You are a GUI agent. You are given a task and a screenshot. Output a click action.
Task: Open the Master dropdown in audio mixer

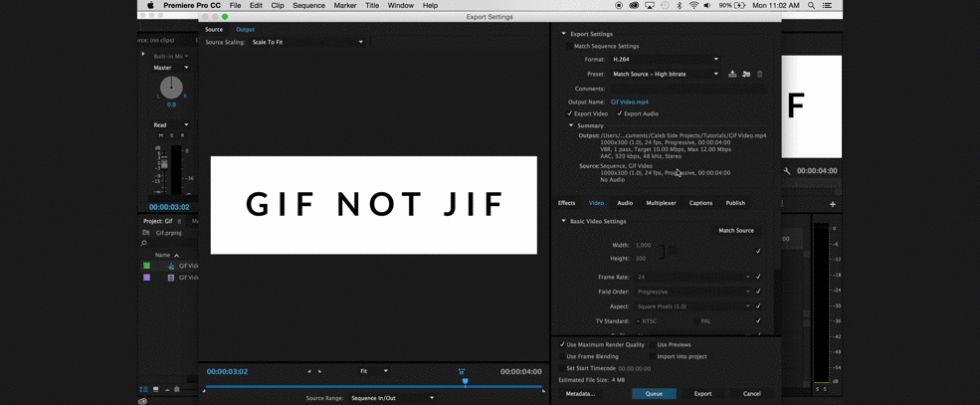point(170,68)
